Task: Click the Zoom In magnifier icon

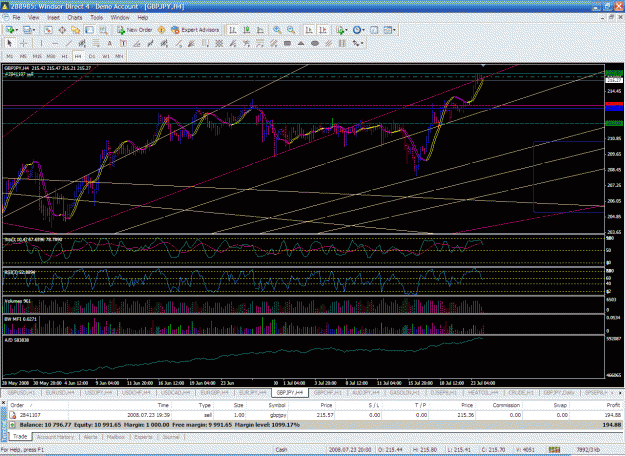Action: pos(277,30)
